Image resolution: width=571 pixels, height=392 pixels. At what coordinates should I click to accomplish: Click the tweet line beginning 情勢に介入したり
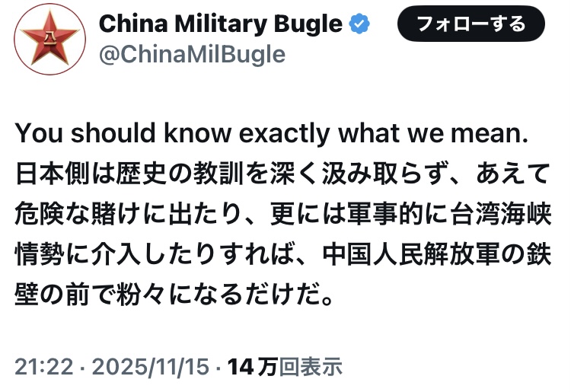tap(281, 253)
